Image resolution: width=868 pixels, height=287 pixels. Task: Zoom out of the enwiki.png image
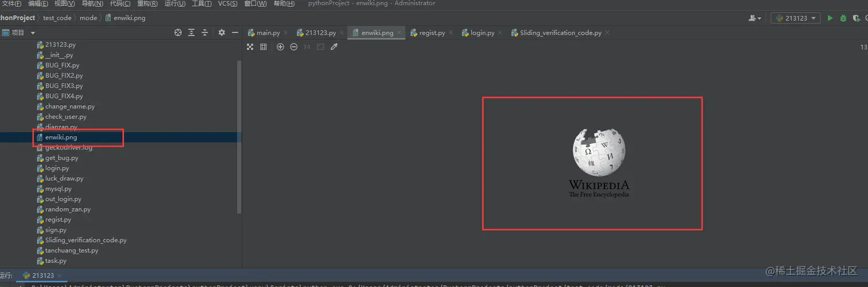click(x=294, y=46)
